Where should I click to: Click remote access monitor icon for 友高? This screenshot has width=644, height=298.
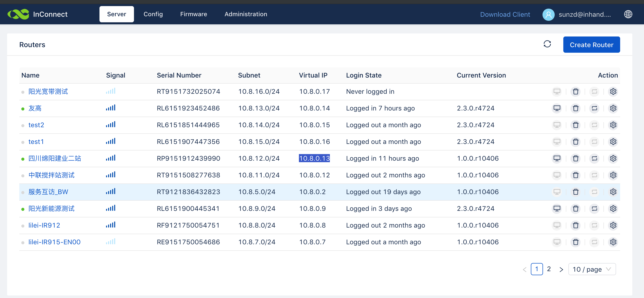(557, 108)
